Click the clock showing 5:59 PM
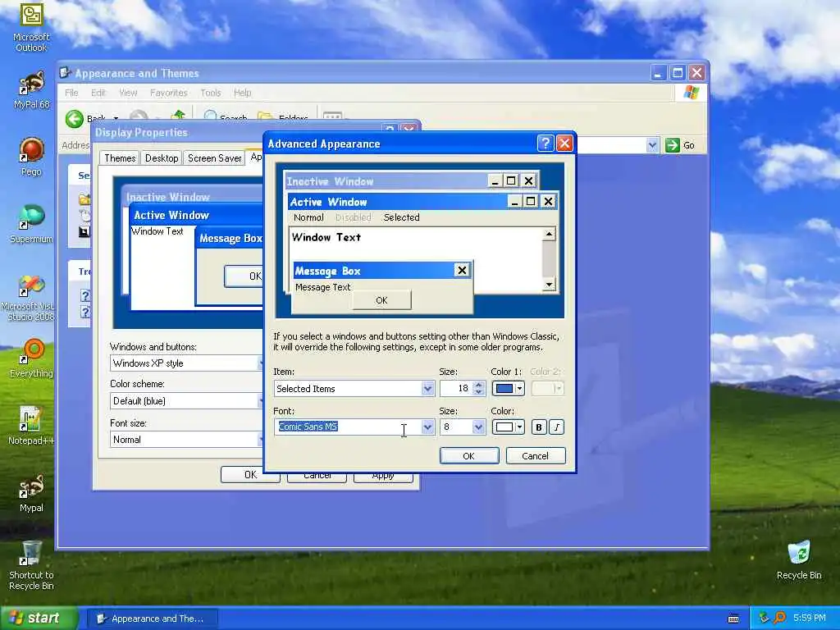The height and width of the screenshot is (630, 840). (809, 619)
